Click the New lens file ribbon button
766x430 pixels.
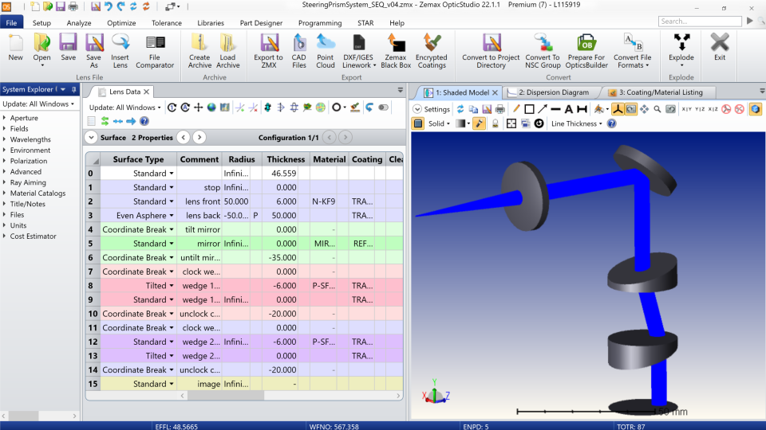click(x=16, y=47)
